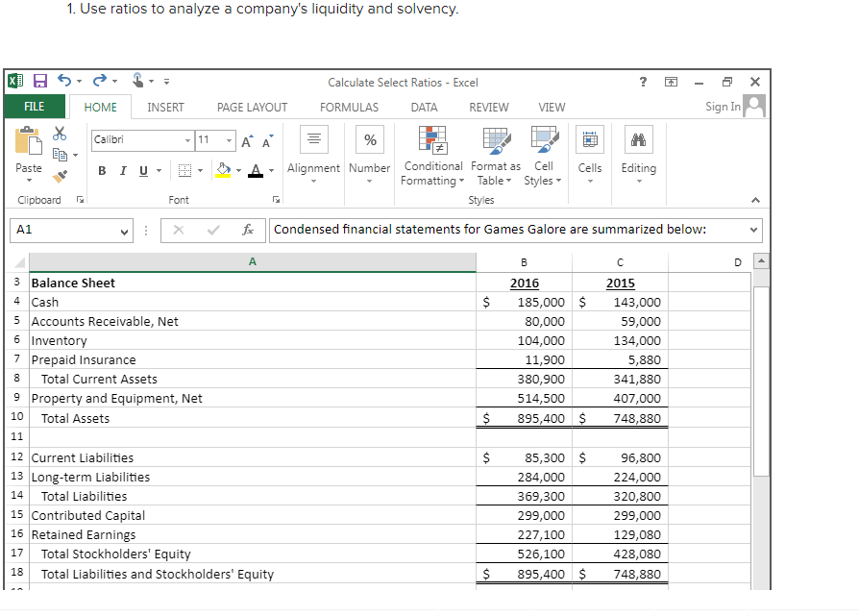Click the Sign In link
The width and height of the screenshot is (859, 616).
click(722, 106)
